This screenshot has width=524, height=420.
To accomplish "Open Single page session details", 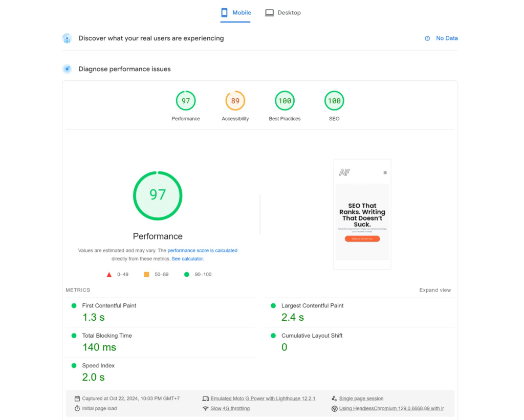I will (361, 399).
